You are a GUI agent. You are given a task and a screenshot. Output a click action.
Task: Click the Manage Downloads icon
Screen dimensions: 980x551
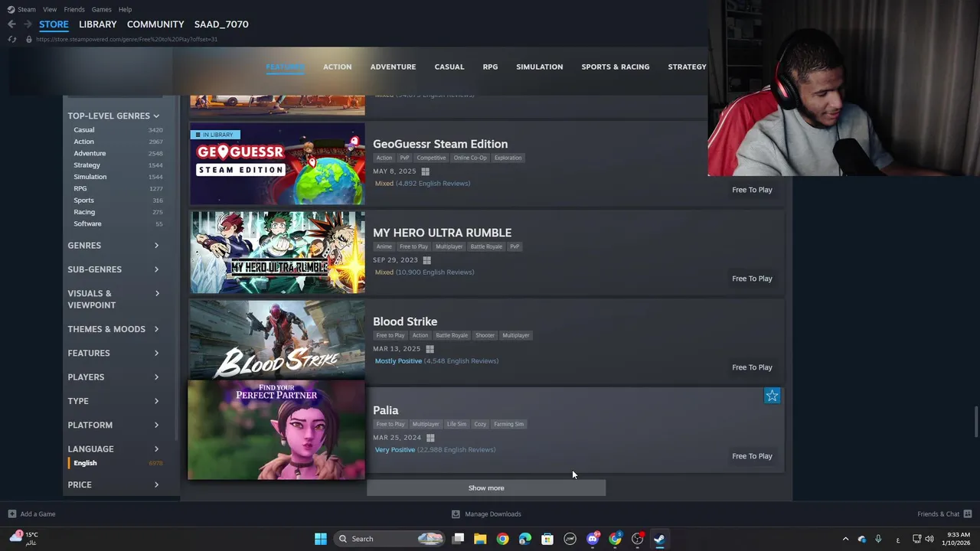[x=456, y=514]
